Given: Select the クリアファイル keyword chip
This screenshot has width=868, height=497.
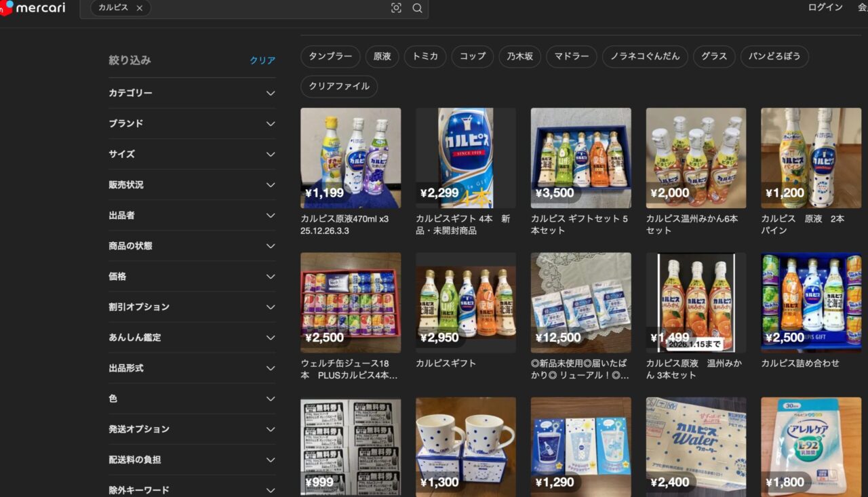Looking at the screenshot, I should 339,86.
